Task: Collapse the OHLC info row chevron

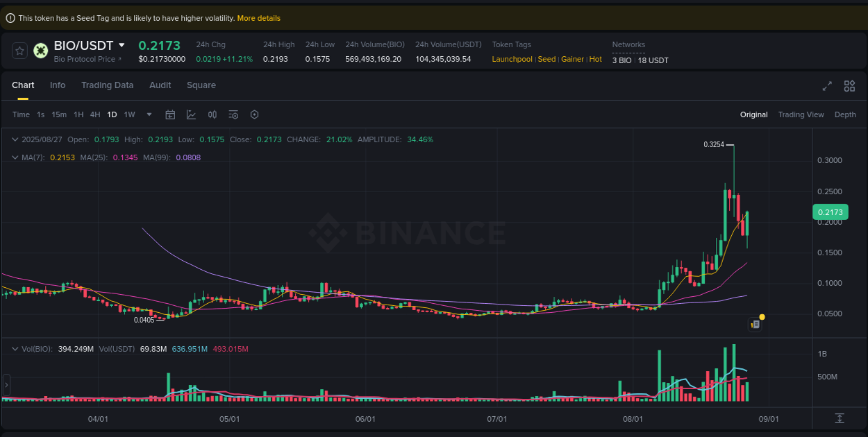Action: click(x=14, y=139)
